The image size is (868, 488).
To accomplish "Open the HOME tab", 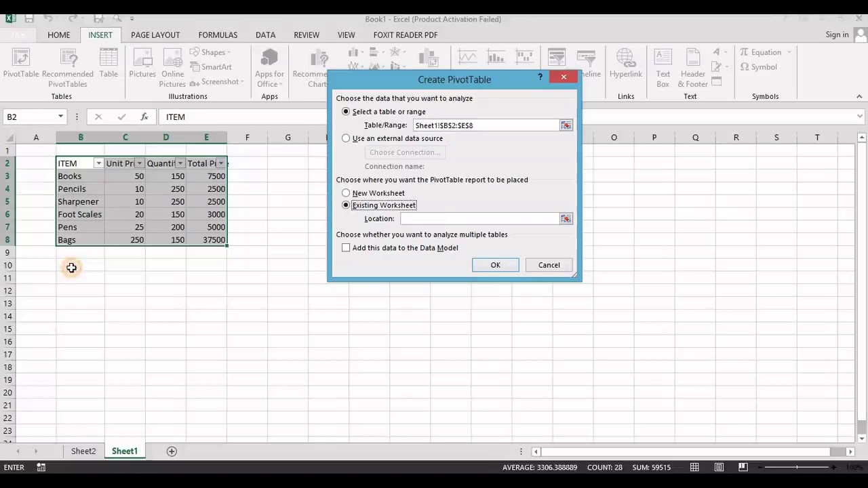I will 59,35.
